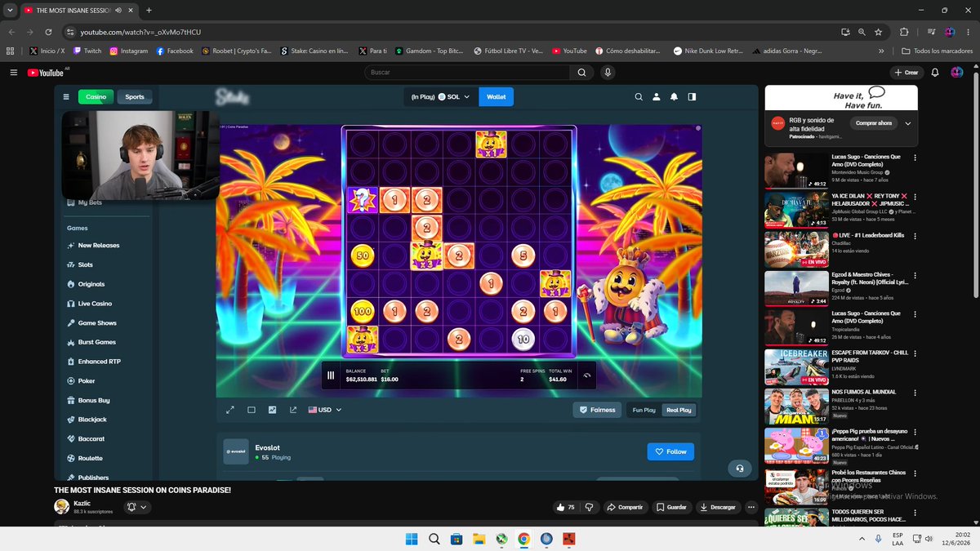980x551 pixels.
Task: Click Comprar ahora on the ad
Action: coord(874,123)
